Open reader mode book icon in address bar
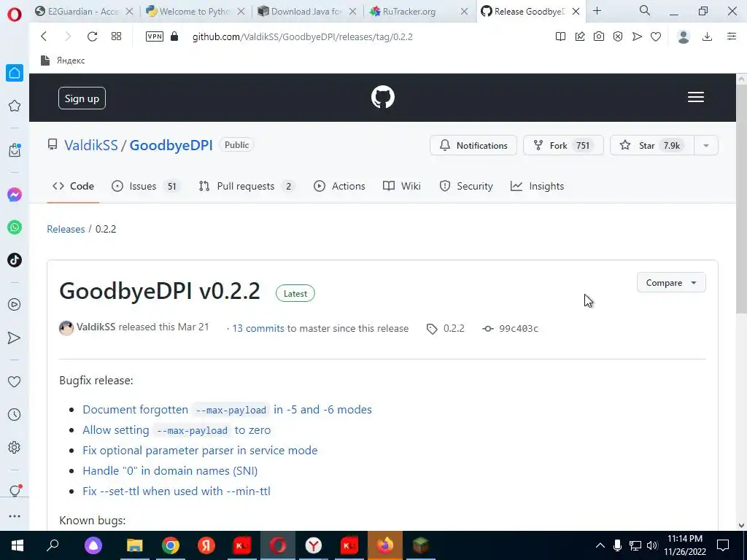Screen dimensions: 747x560 coord(561,36)
